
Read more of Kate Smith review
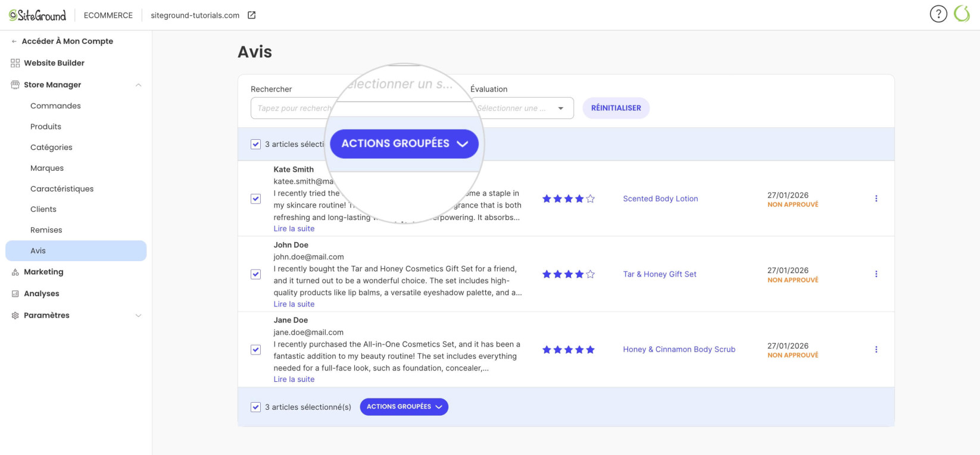click(x=294, y=229)
